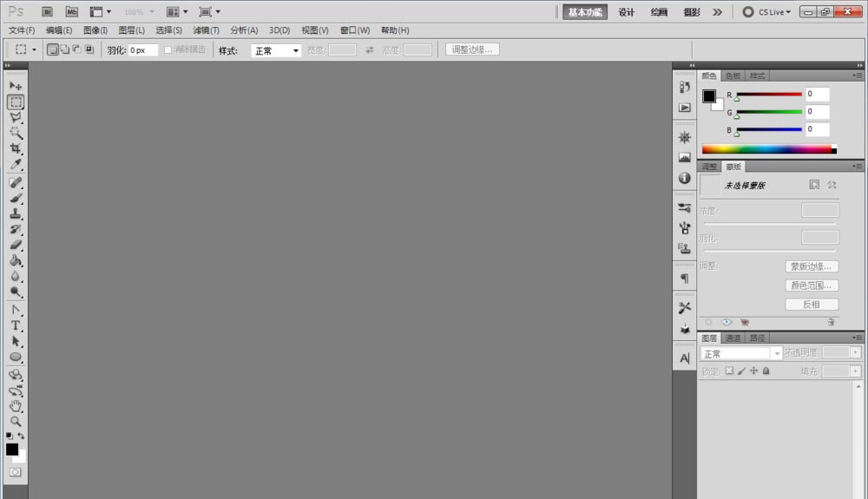The height and width of the screenshot is (499, 868).
Task: Select the 3D Camera Rotate tool
Action: pyautogui.click(x=16, y=391)
